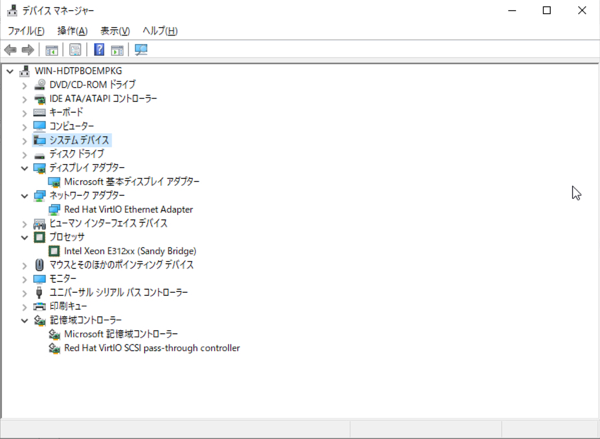Click the システム デバイス folder icon

[x=39, y=140]
